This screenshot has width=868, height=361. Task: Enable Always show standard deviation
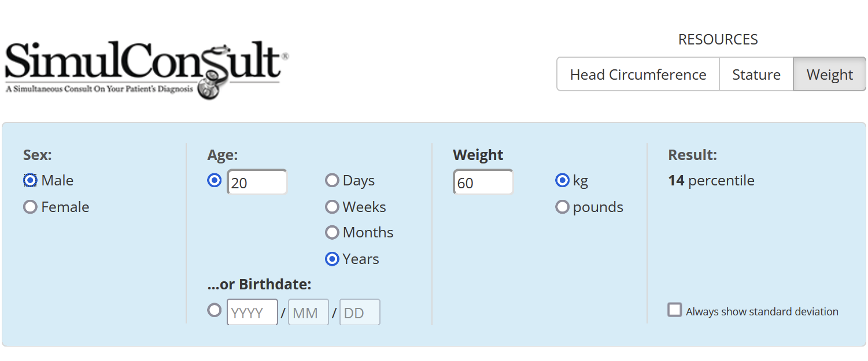click(675, 310)
